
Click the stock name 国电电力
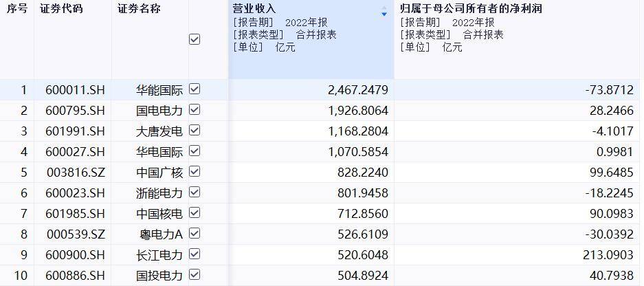(x=159, y=111)
